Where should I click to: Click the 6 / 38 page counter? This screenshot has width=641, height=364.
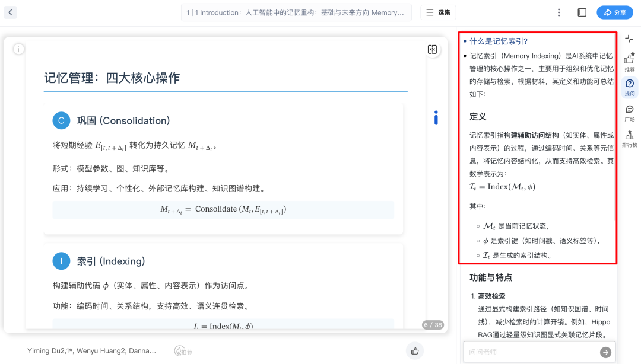[433, 325]
